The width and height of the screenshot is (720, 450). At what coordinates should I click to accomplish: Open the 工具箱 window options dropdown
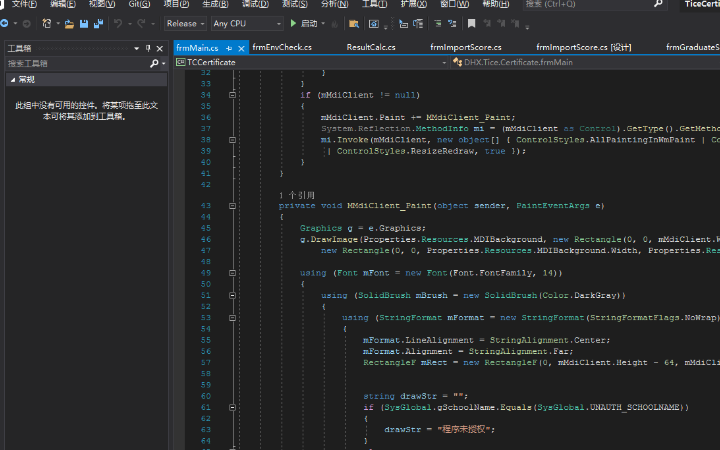[x=136, y=48]
